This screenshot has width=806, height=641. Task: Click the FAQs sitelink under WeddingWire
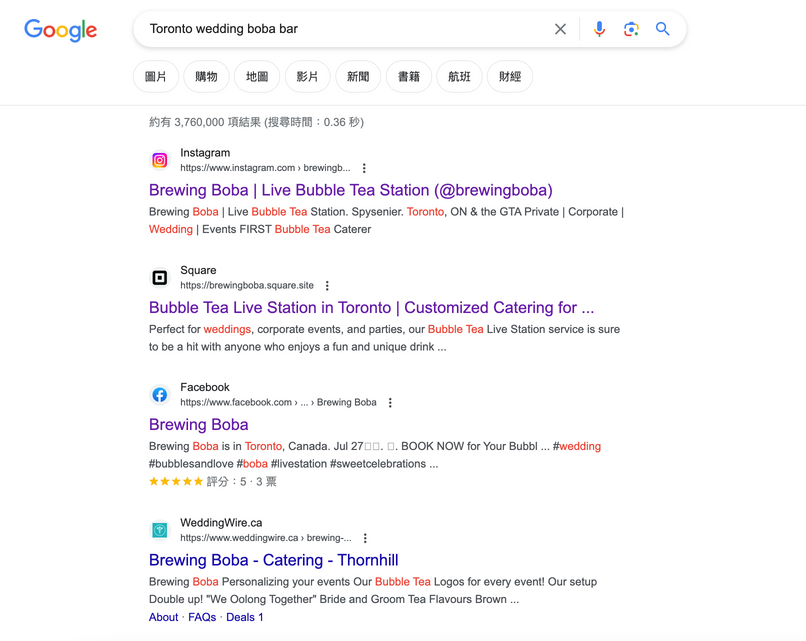[x=202, y=617]
